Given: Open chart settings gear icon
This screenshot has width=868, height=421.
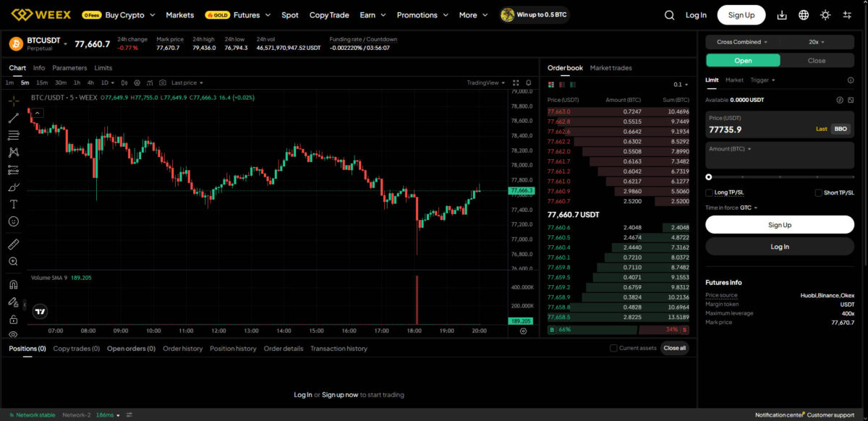Looking at the screenshot, I should pyautogui.click(x=137, y=82).
